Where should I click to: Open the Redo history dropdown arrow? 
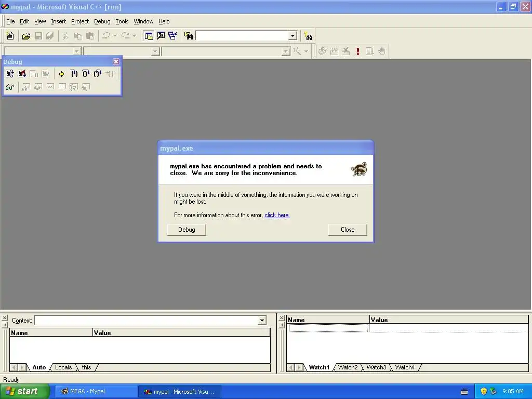pyautogui.click(x=135, y=36)
